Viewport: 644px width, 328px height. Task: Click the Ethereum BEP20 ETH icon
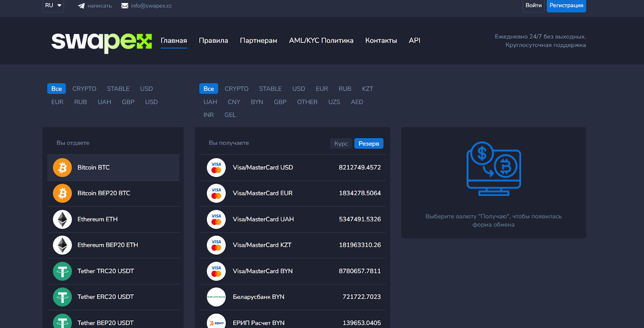[62, 245]
